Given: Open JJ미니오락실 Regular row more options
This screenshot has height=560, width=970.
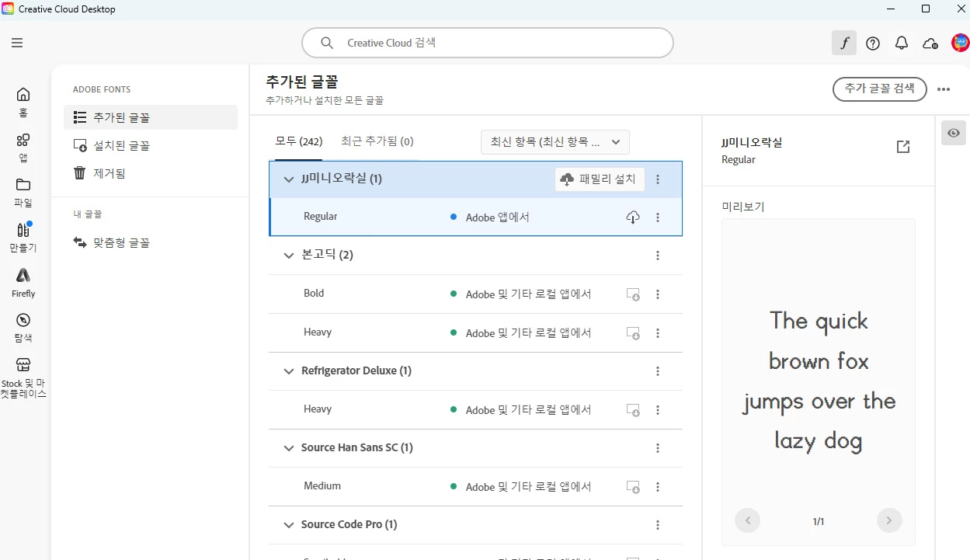Looking at the screenshot, I should [x=658, y=217].
